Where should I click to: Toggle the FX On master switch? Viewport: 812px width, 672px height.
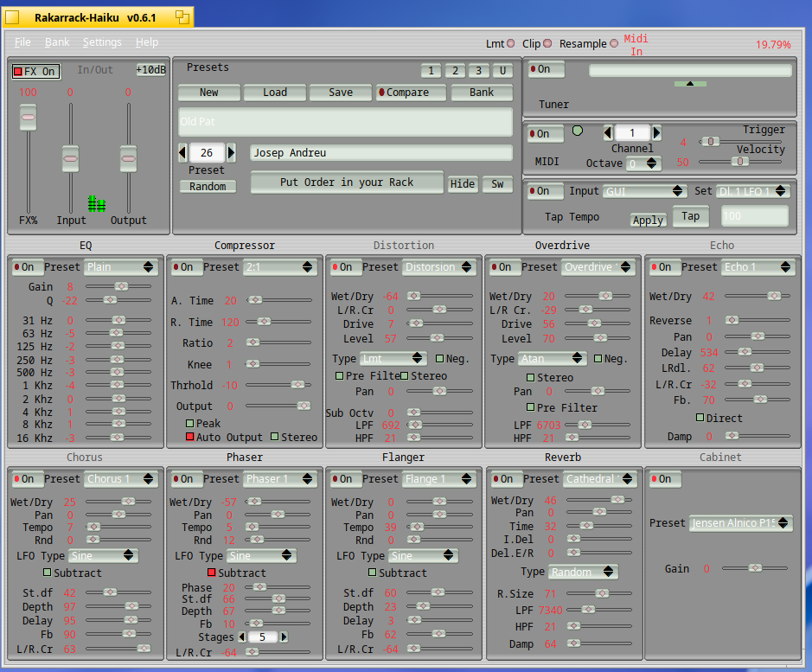35,72
